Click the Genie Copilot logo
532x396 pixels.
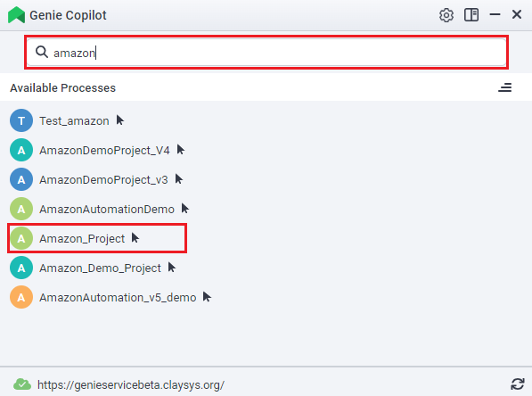16,15
